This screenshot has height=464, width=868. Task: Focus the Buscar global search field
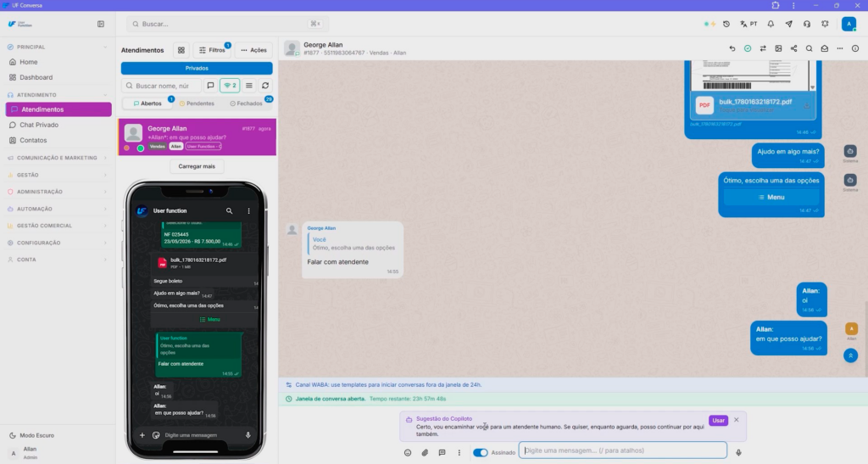click(227, 24)
